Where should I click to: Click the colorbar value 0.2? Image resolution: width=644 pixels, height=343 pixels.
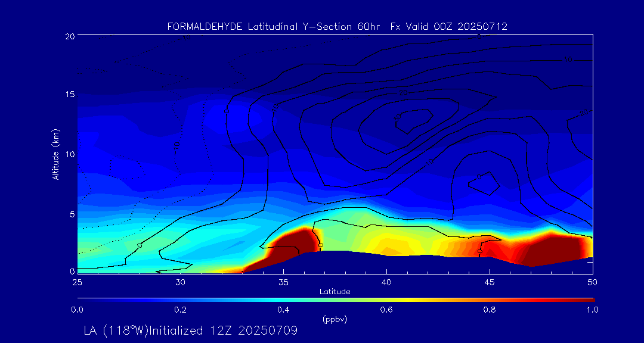coord(180,310)
